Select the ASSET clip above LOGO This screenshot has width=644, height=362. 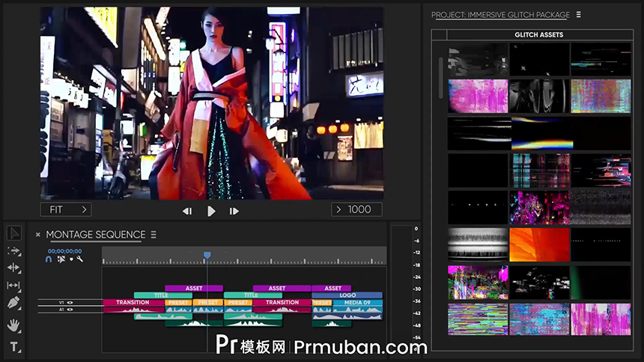[x=332, y=288]
